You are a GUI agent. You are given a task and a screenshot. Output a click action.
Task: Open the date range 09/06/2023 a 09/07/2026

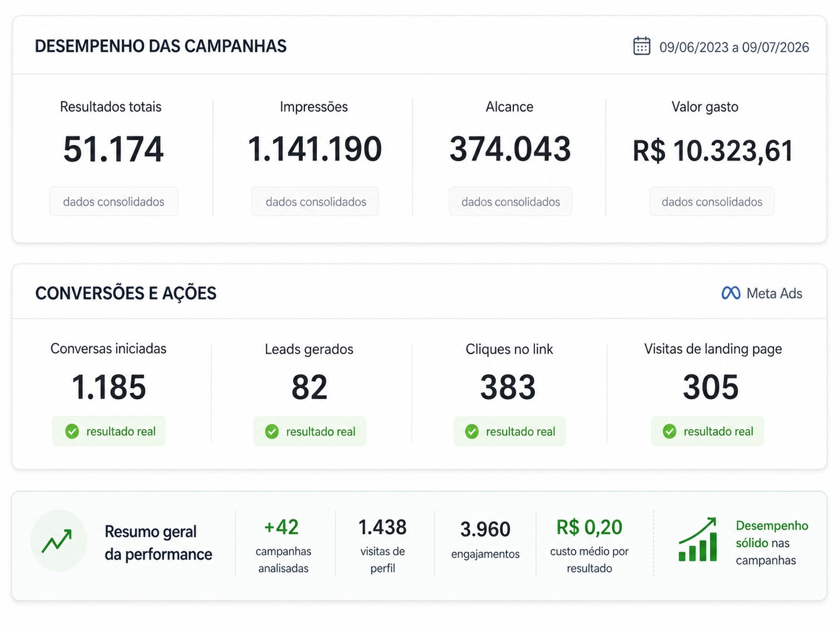coord(734,47)
